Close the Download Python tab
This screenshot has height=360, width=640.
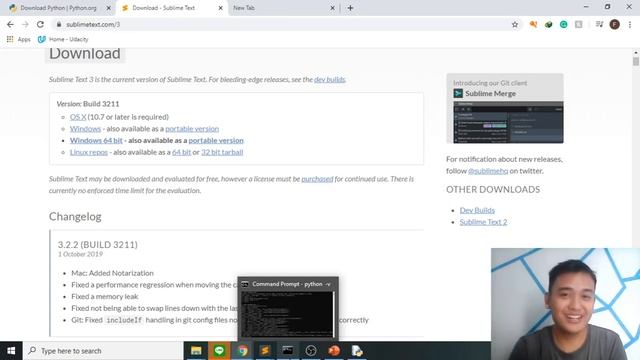pyautogui.click(x=109, y=8)
